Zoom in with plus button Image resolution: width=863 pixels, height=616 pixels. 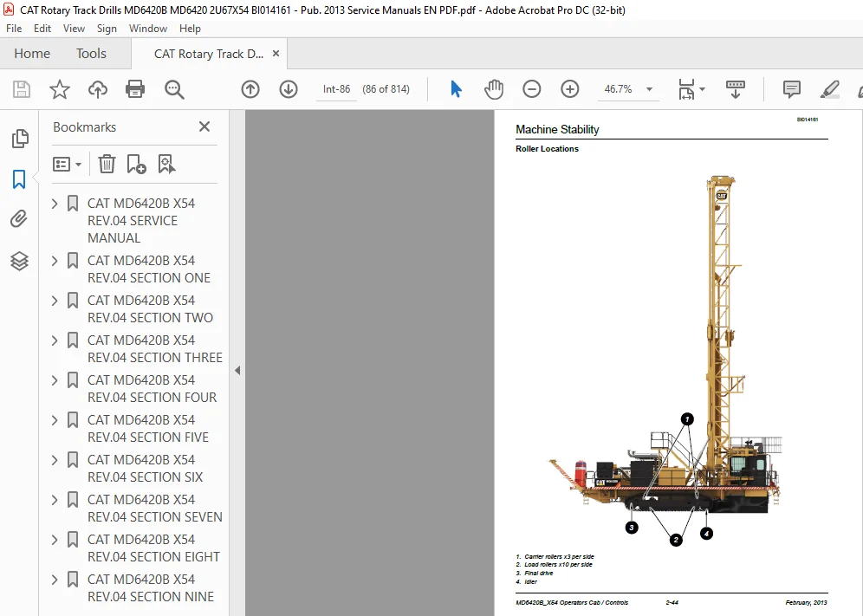click(x=569, y=89)
